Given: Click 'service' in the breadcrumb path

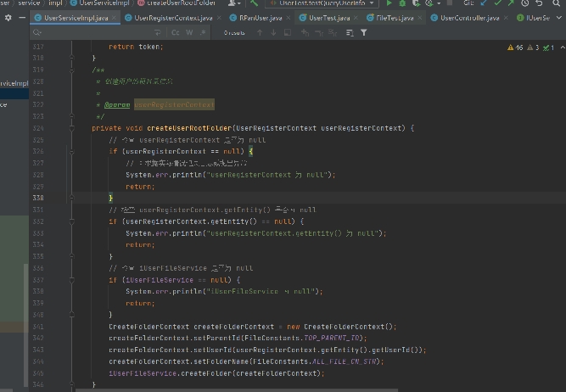Looking at the screenshot, I should 29,3.
